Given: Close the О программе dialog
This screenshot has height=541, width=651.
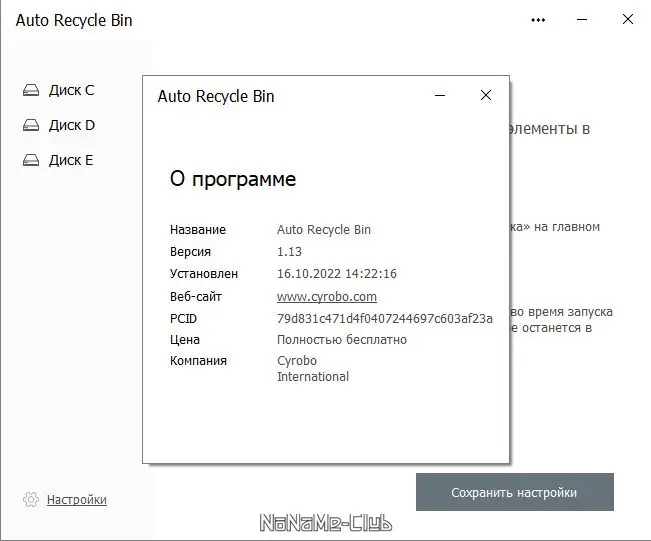Looking at the screenshot, I should click(486, 96).
